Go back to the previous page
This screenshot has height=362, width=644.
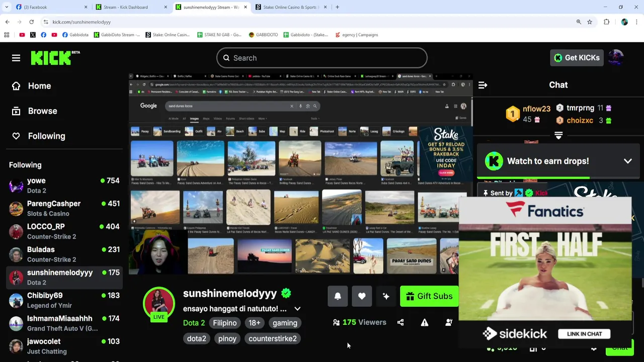[x=7, y=22]
